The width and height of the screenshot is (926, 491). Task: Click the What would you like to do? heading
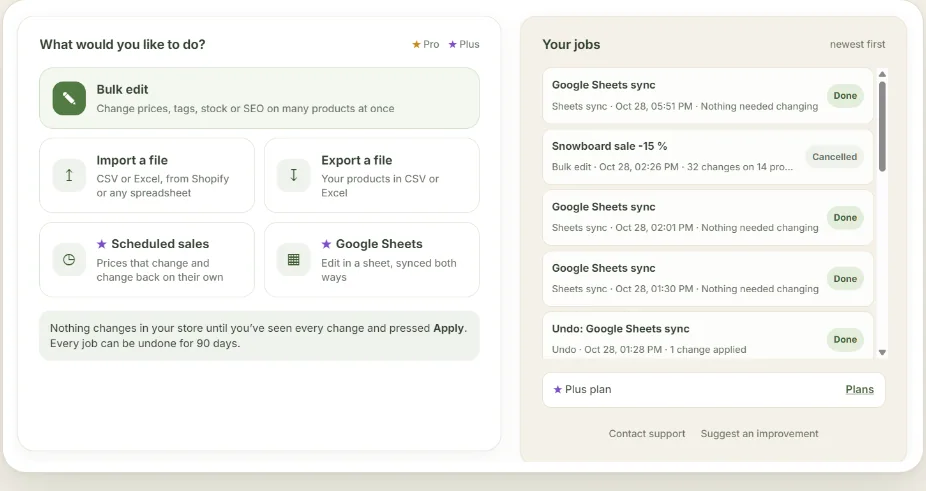(x=122, y=44)
